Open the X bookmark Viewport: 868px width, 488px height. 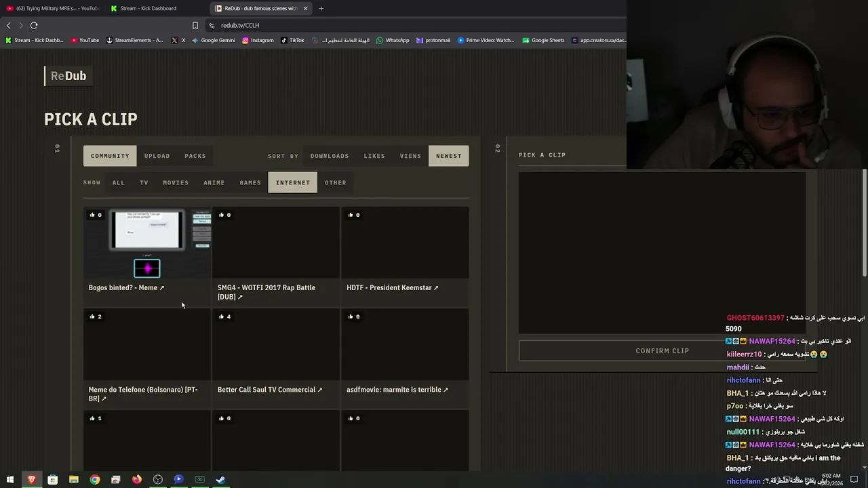coord(179,40)
